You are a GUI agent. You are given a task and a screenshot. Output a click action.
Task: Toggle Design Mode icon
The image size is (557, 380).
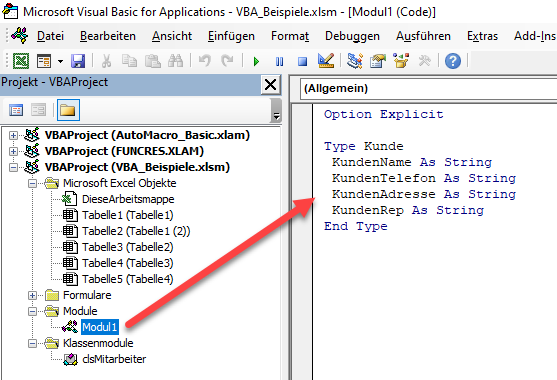326,61
